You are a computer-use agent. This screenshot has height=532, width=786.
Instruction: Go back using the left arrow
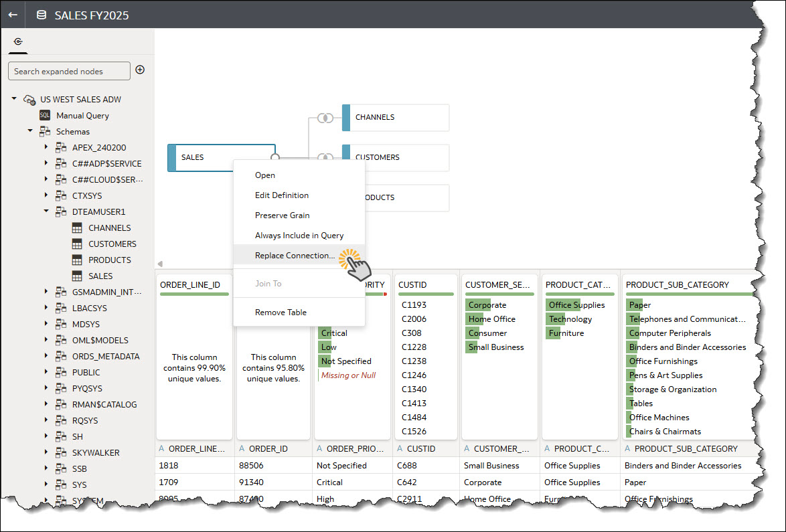click(13, 15)
